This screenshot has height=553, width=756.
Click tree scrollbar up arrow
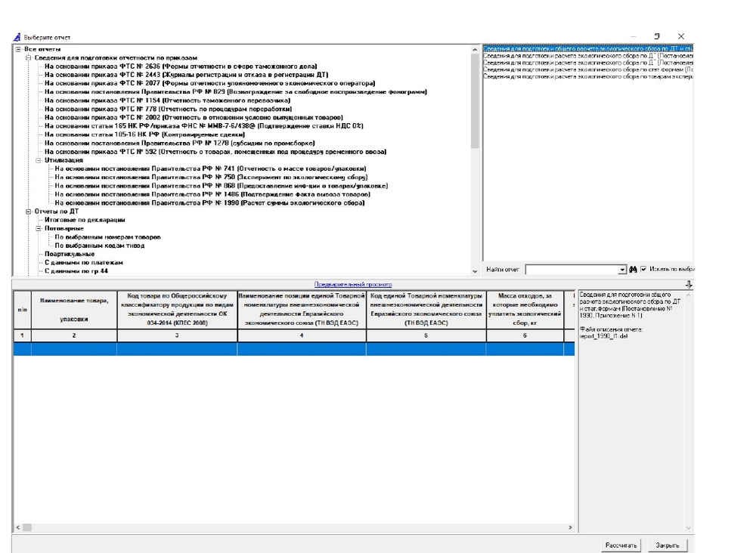475,50
